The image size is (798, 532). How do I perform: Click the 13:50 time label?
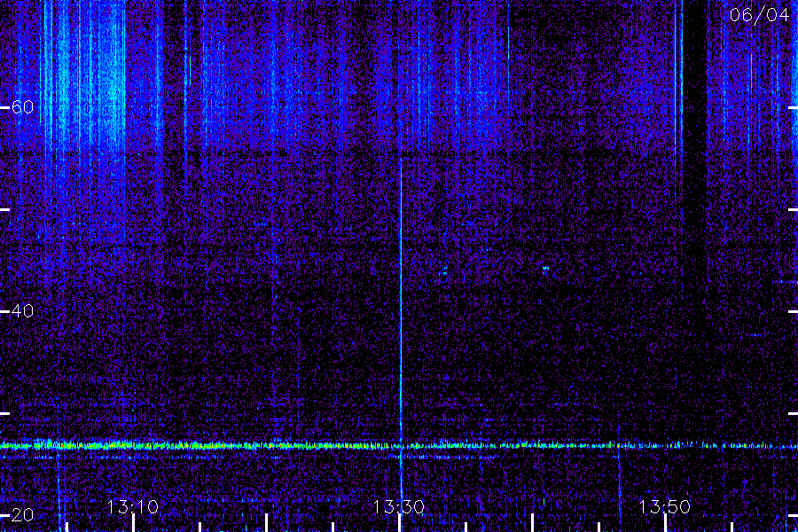point(665,506)
